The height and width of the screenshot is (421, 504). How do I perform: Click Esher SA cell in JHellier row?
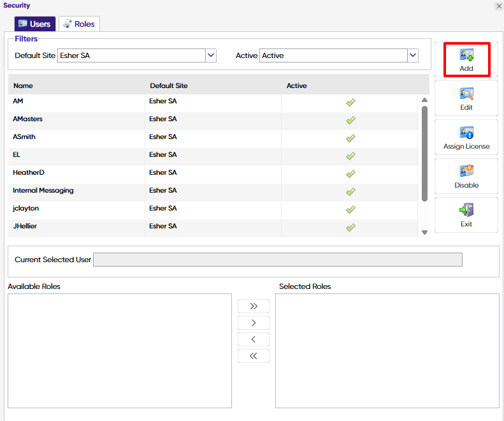pos(163,226)
